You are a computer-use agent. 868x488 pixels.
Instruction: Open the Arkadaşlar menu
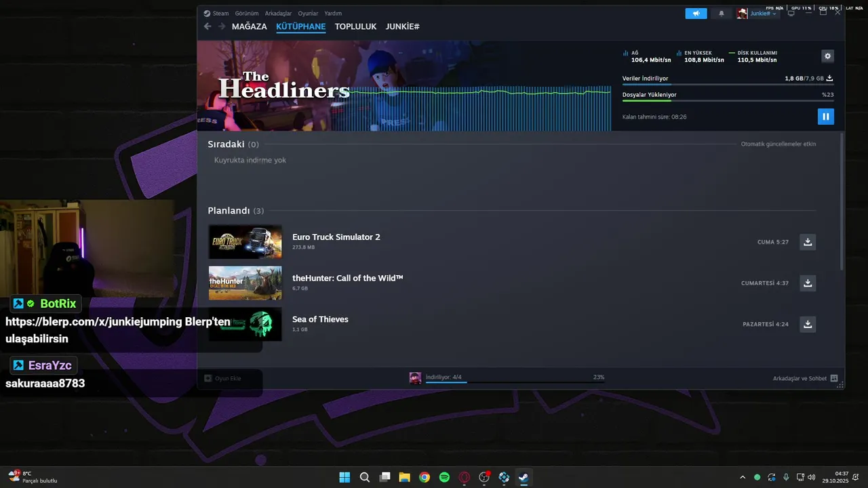tap(279, 14)
